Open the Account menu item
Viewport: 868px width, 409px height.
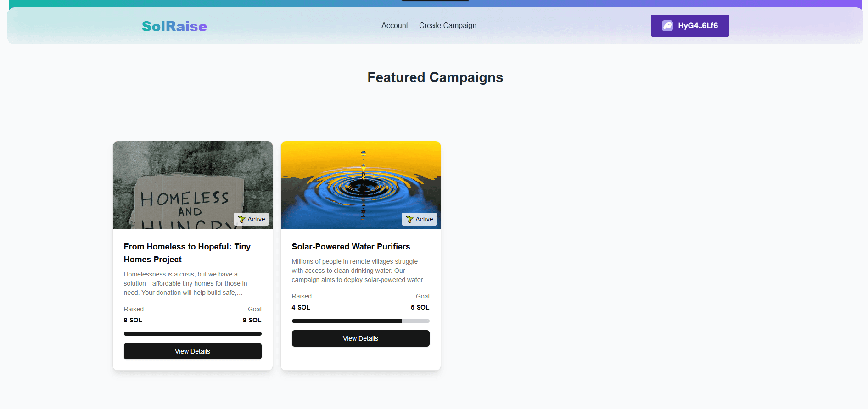tap(395, 26)
